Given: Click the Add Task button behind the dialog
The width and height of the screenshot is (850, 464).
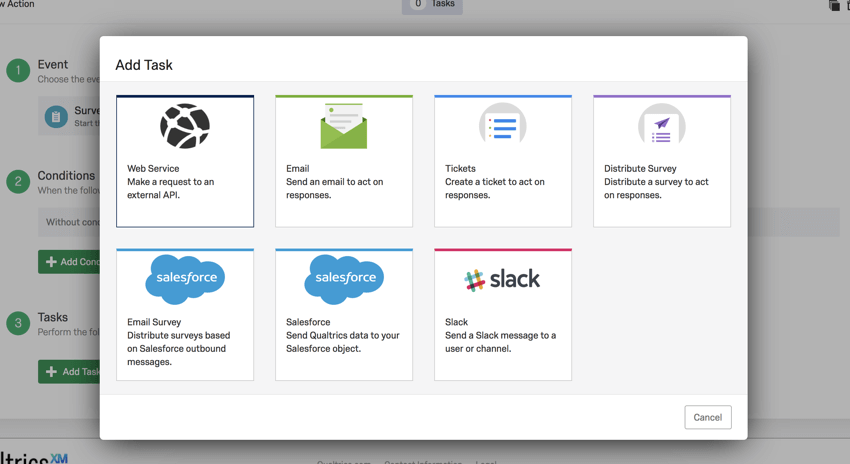Looking at the screenshot, I should coord(69,371).
